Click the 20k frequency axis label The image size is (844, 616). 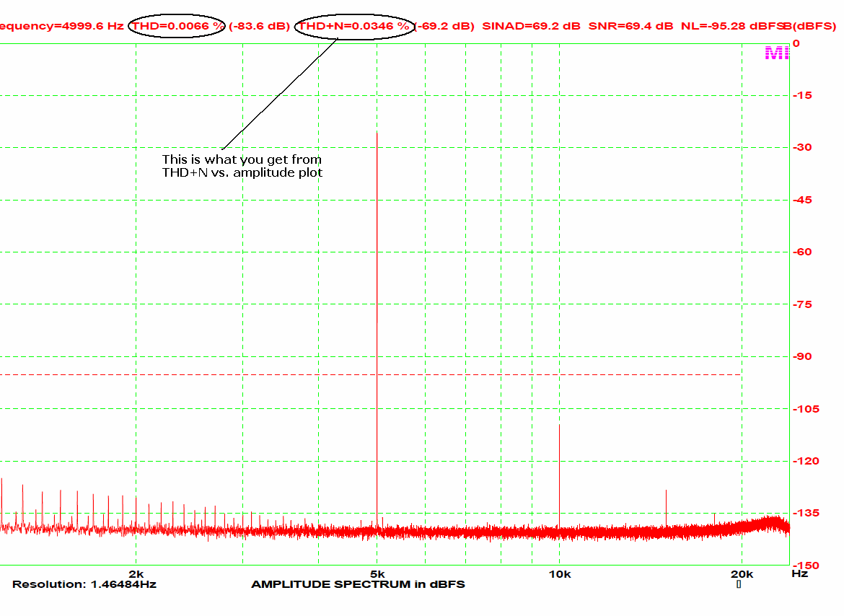742,575
